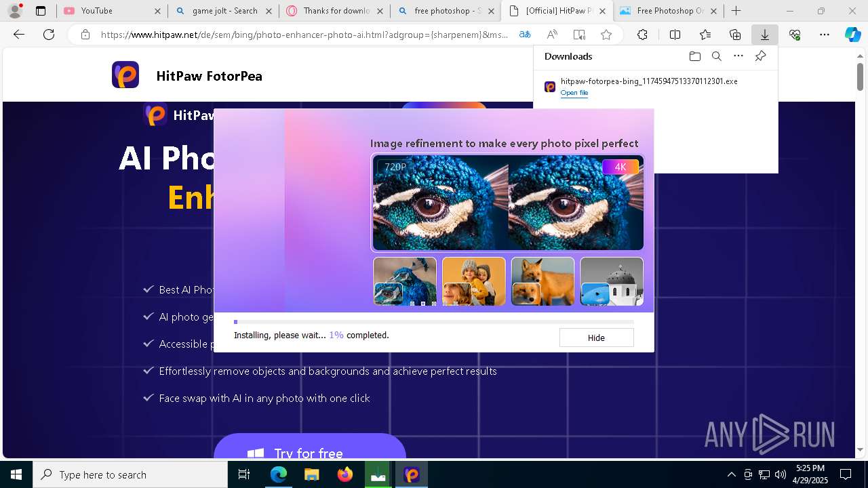The height and width of the screenshot is (488, 868).
Task: Switch to the free photoshop search tab
Action: click(446, 11)
